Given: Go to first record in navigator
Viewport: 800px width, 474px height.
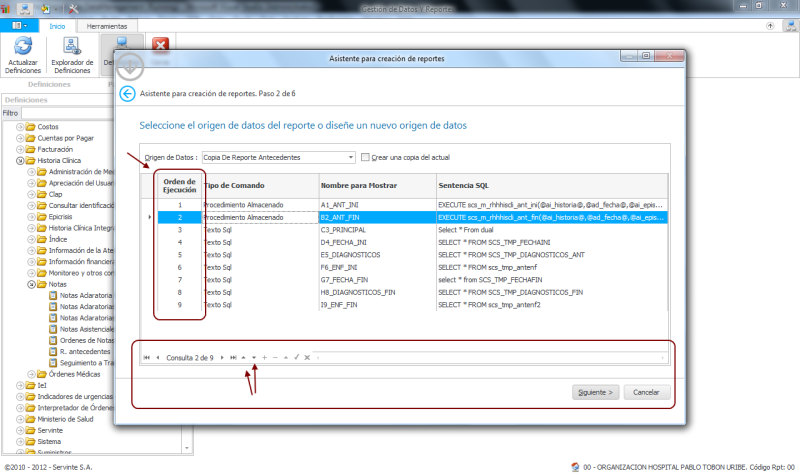Looking at the screenshot, I should click(x=147, y=357).
